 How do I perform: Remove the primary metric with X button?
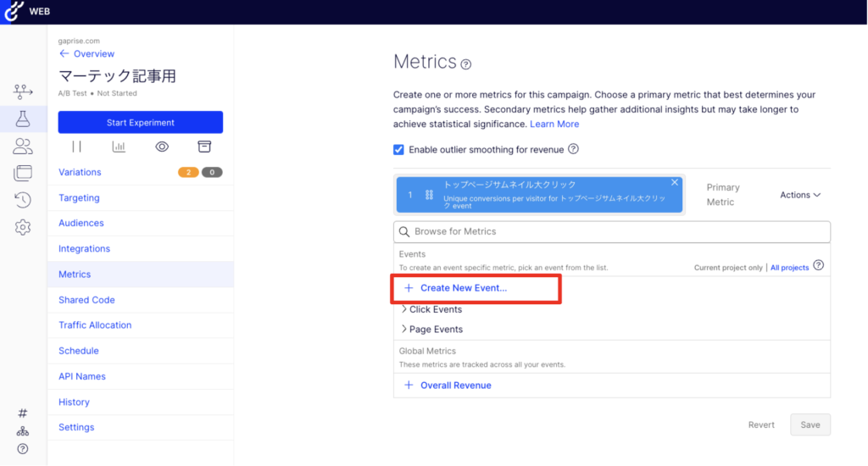675,182
